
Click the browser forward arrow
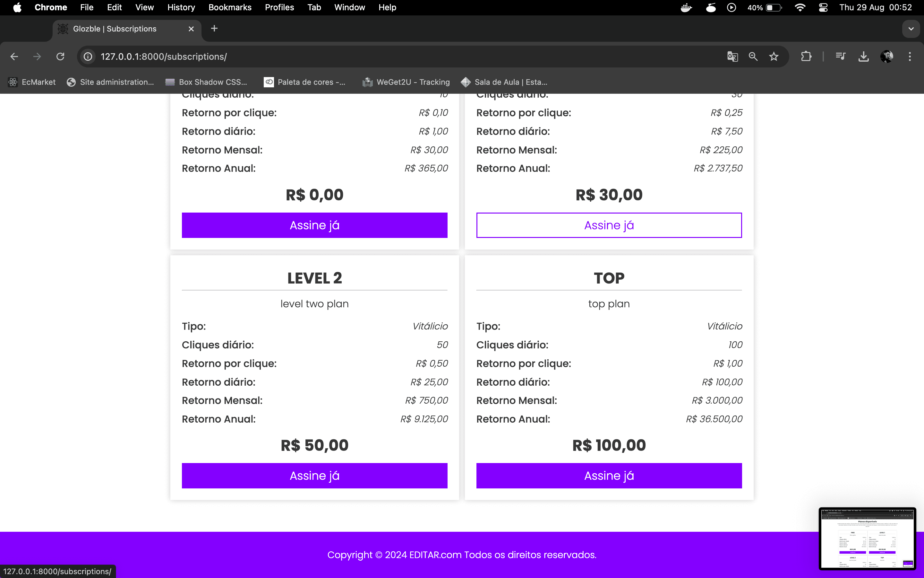click(x=37, y=57)
